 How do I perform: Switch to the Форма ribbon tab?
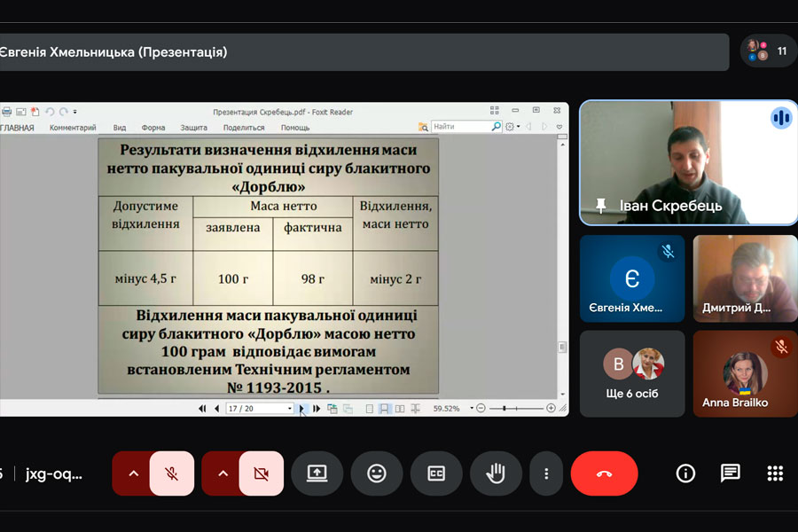pos(153,128)
